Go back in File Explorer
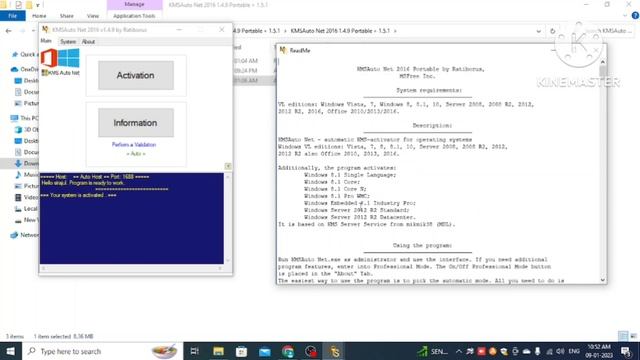Image resolution: width=640 pixels, height=360 pixels. click(8, 31)
